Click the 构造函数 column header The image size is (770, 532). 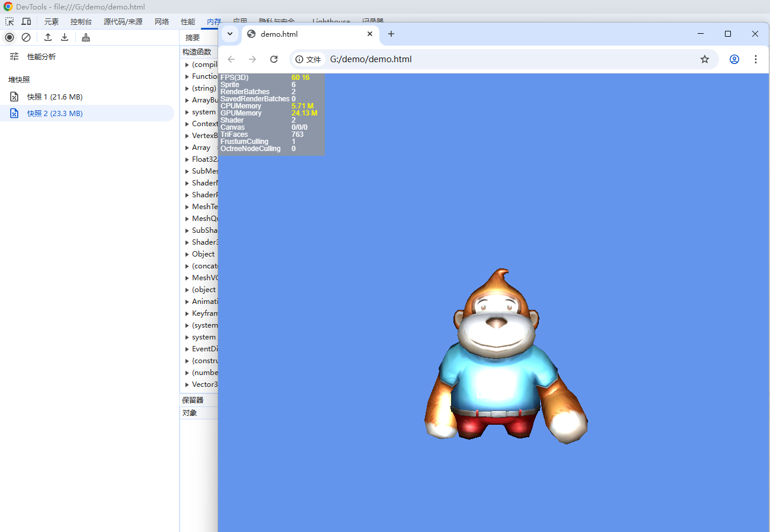[197, 52]
